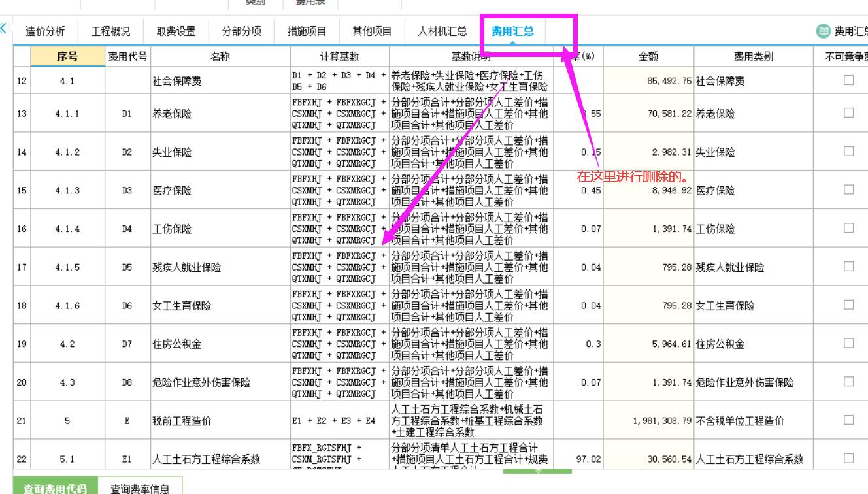
Task: Click the 费用代号 column header
Action: pos(127,57)
